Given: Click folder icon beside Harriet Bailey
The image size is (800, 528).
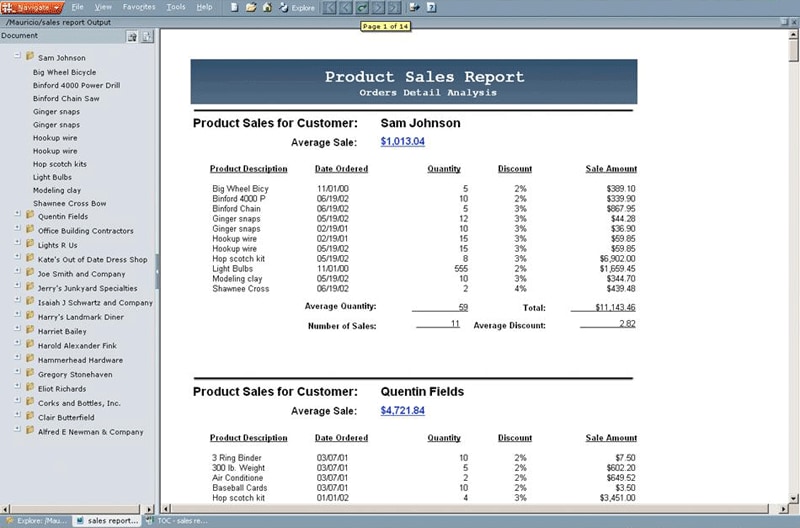Looking at the screenshot, I should click(x=30, y=330).
